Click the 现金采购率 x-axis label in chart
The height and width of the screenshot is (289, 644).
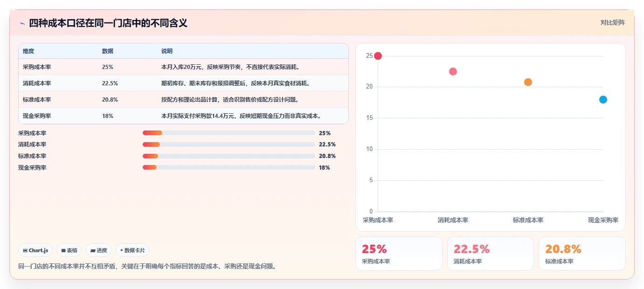coord(603,220)
